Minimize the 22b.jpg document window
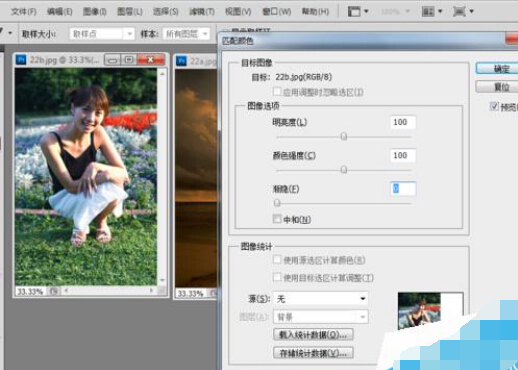518x370 pixels. point(112,60)
